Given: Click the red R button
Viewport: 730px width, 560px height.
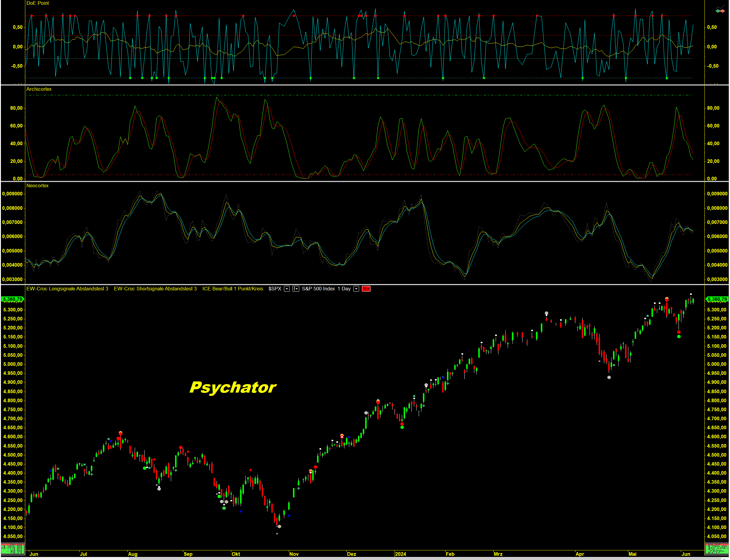Looking at the screenshot, I should [x=366, y=289].
